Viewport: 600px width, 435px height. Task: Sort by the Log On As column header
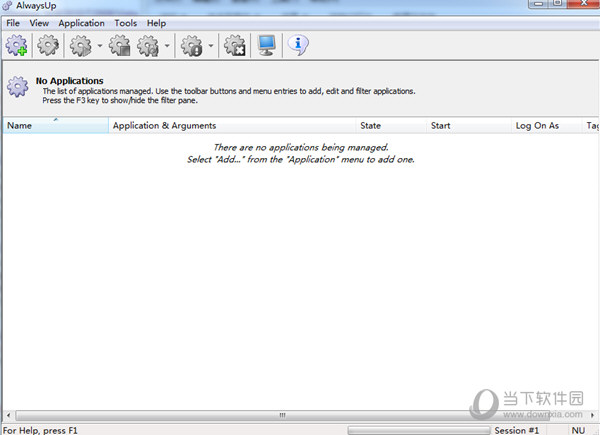546,125
